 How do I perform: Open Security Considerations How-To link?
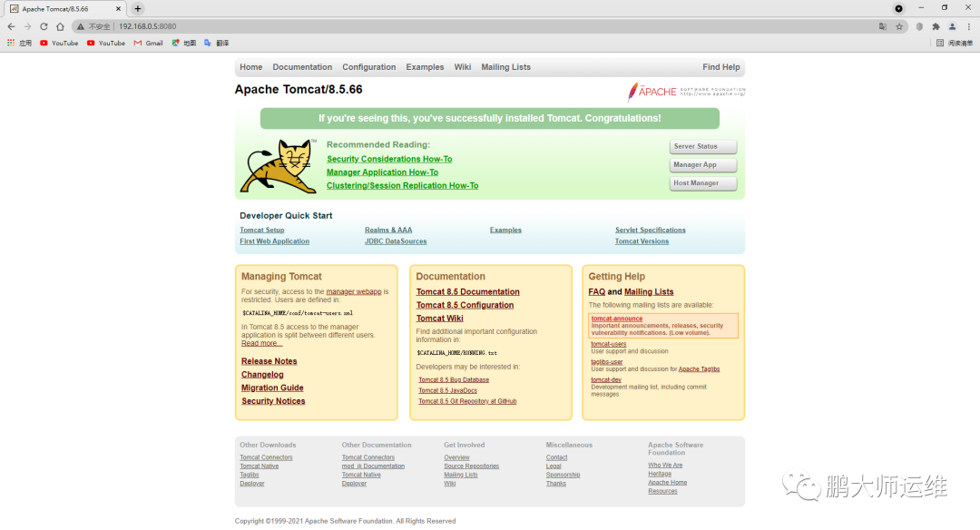pyautogui.click(x=389, y=160)
